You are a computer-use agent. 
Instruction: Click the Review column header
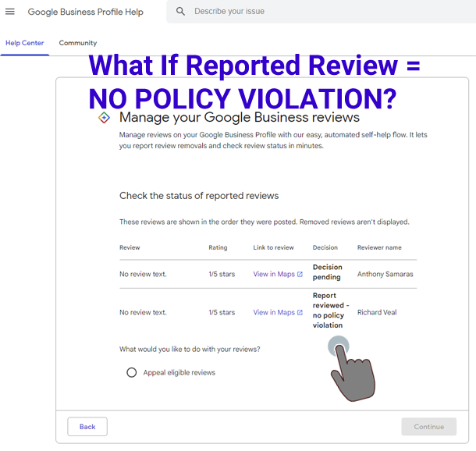coord(130,247)
